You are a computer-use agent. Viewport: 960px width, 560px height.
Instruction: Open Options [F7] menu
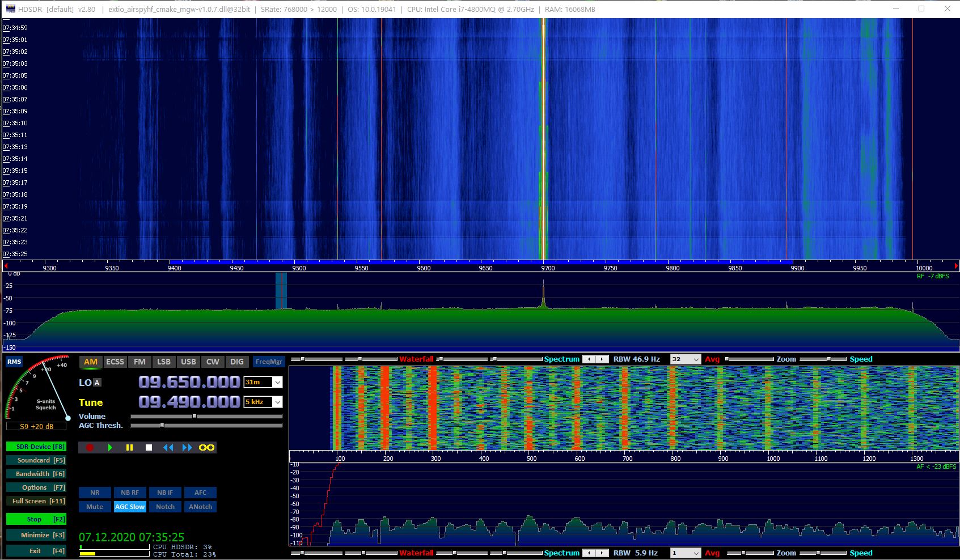pos(36,487)
